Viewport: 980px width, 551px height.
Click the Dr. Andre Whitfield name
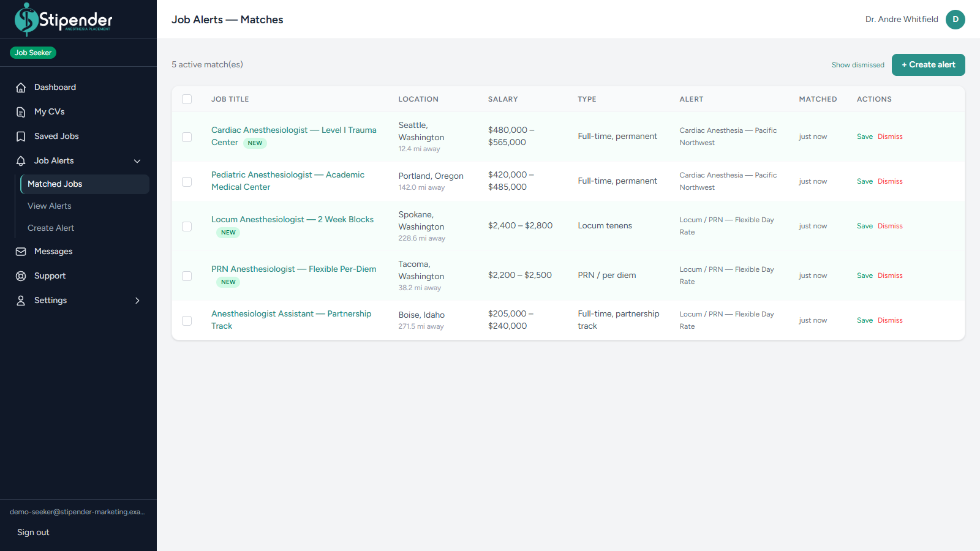(902, 20)
